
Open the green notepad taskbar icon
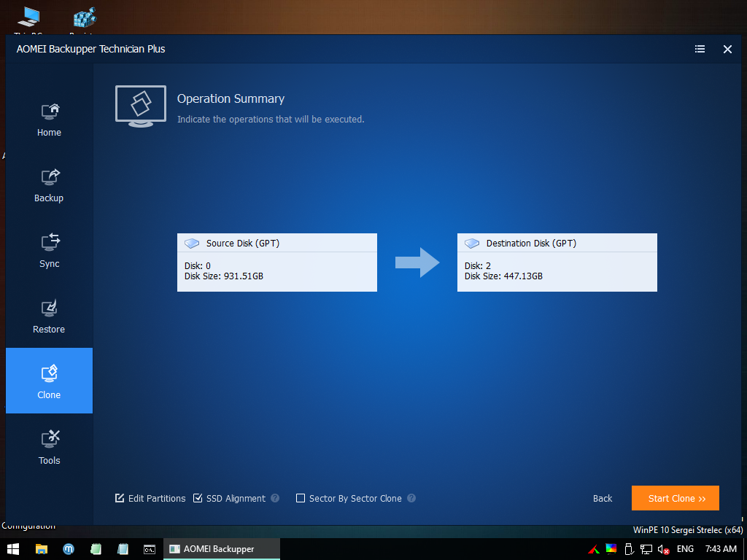[96, 549]
